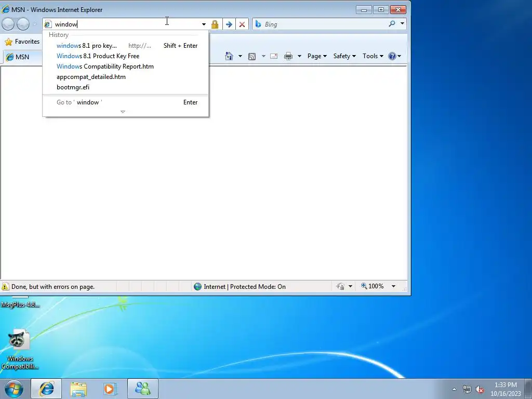Click the Read Mail icon

click(x=274, y=56)
